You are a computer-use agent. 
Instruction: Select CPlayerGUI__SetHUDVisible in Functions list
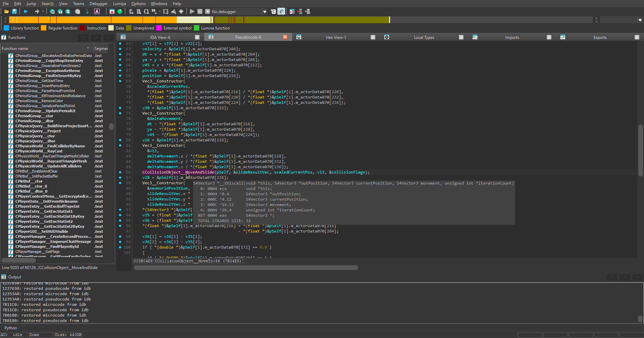(42, 231)
